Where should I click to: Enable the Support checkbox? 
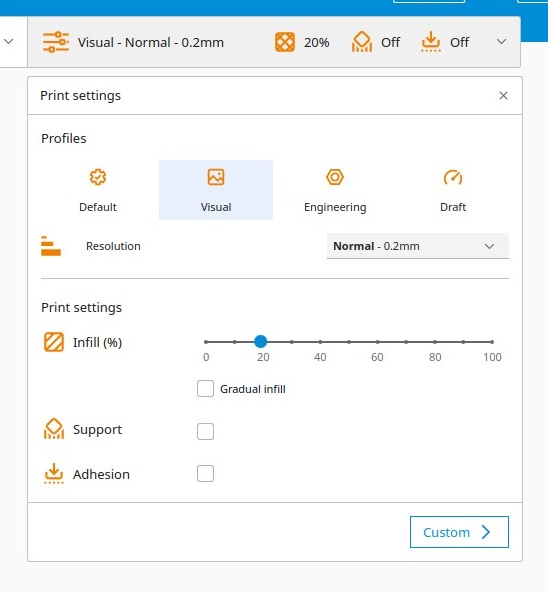coord(205,431)
